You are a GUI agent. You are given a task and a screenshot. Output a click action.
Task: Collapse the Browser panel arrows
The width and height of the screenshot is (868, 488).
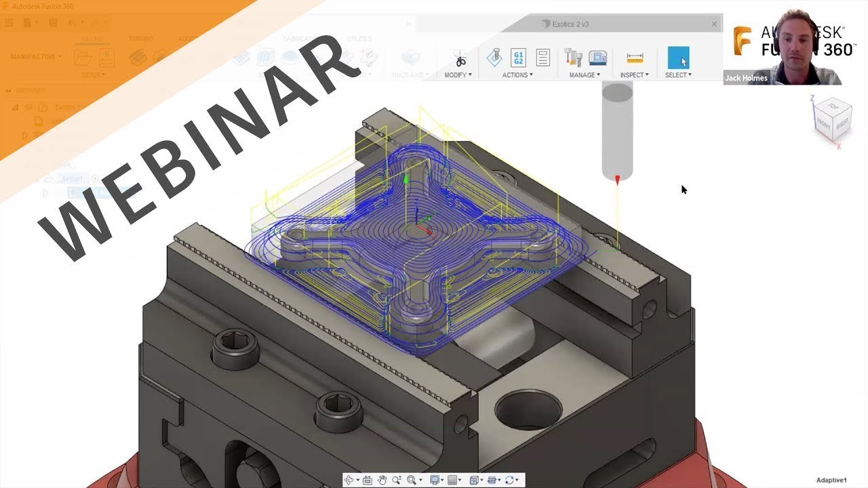coord(9,91)
